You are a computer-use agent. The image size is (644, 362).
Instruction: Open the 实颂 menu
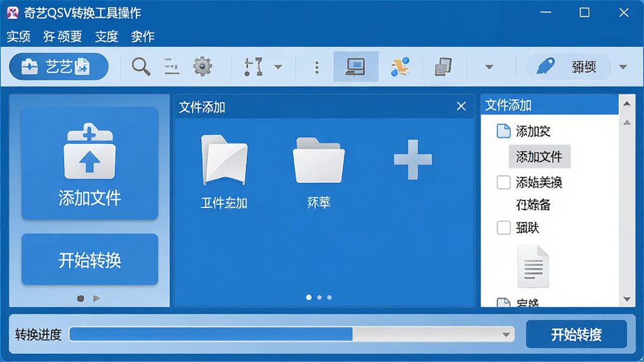18,36
